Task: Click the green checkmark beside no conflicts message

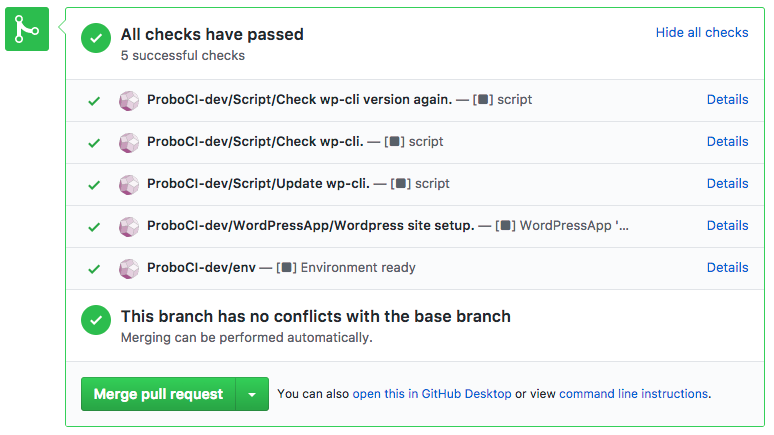Action: click(96, 321)
